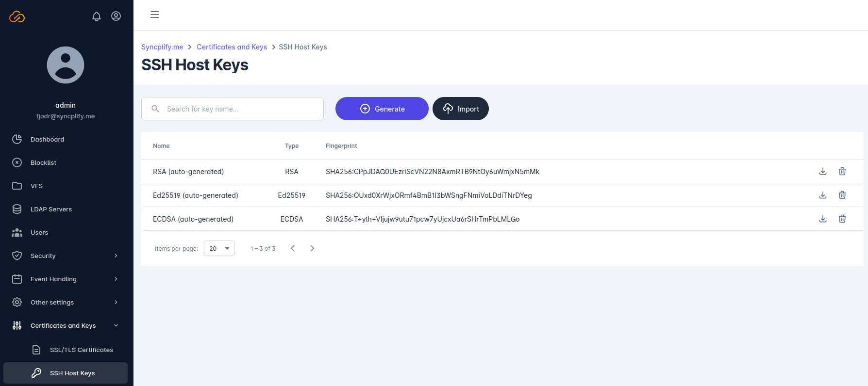Collapse Certificates and Keys chevron

pyautogui.click(x=116, y=325)
